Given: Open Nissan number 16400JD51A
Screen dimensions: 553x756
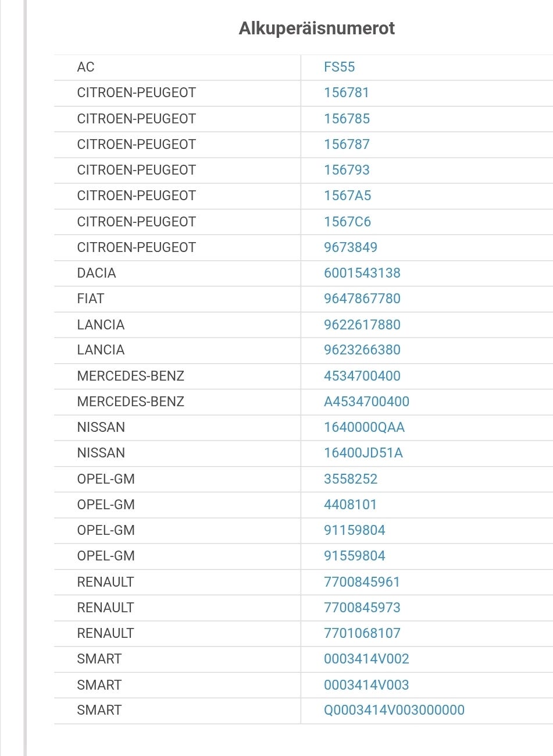Looking at the screenshot, I should click(363, 453).
